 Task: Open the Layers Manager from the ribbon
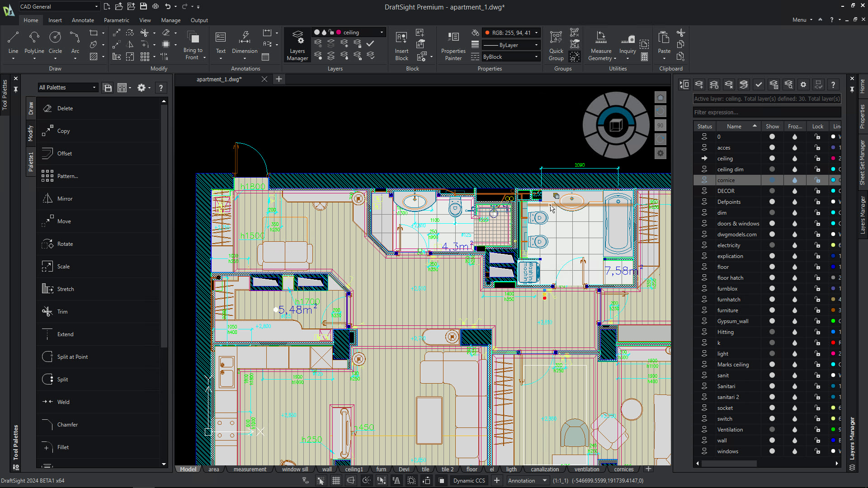297,45
